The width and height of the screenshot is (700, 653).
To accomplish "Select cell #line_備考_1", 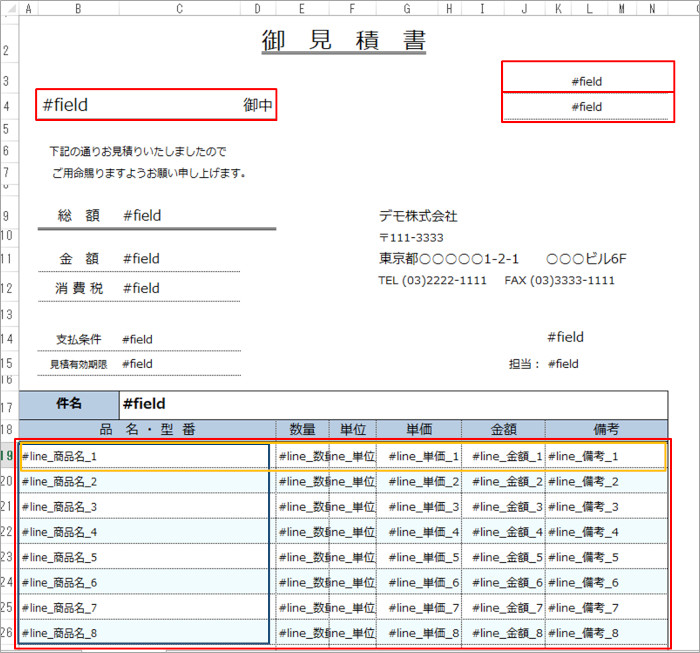I will [606, 456].
